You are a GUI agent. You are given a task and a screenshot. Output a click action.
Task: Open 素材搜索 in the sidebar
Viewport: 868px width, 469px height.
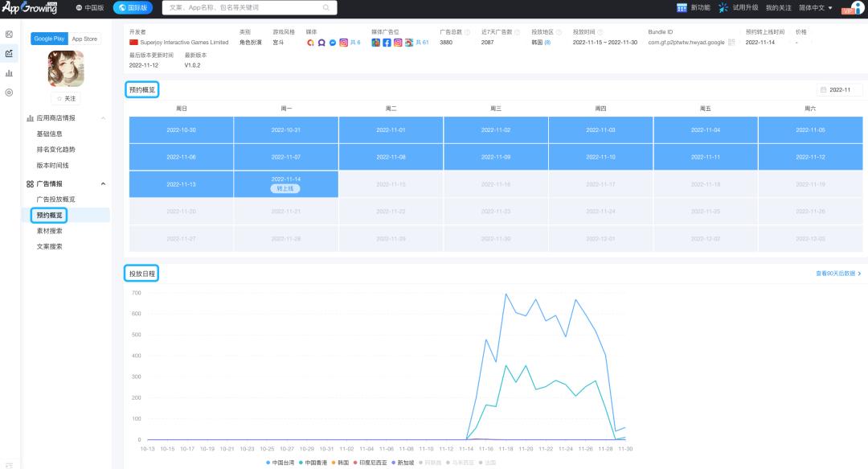pos(49,231)
